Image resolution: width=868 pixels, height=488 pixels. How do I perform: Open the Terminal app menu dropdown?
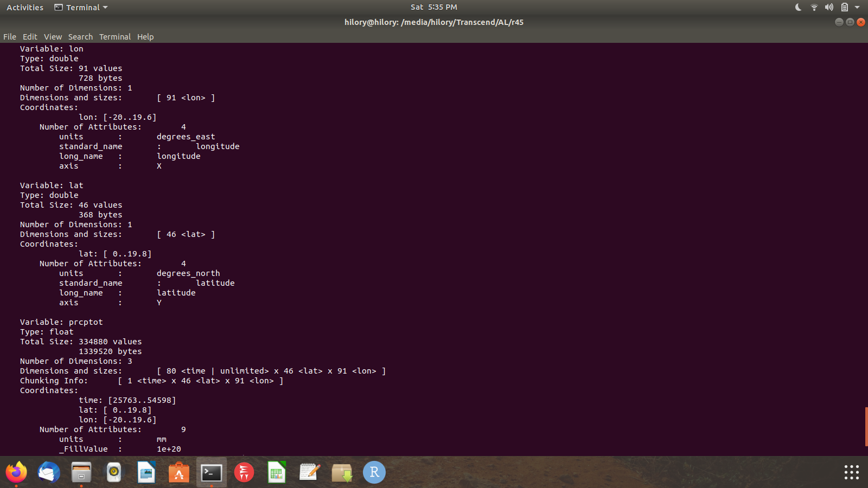[x=81, y=7]
